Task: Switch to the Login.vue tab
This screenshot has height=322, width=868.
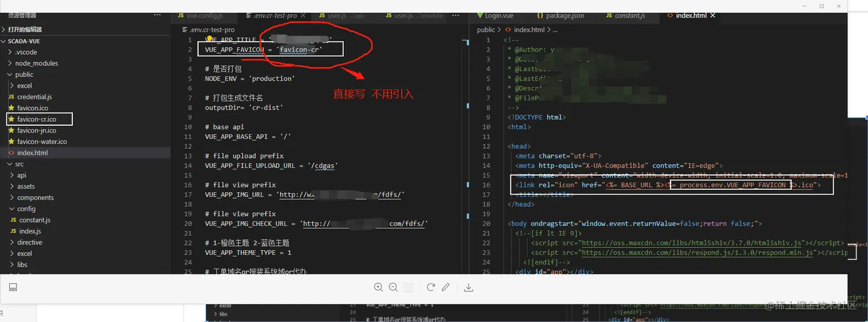Action: [x=498, y=15]
